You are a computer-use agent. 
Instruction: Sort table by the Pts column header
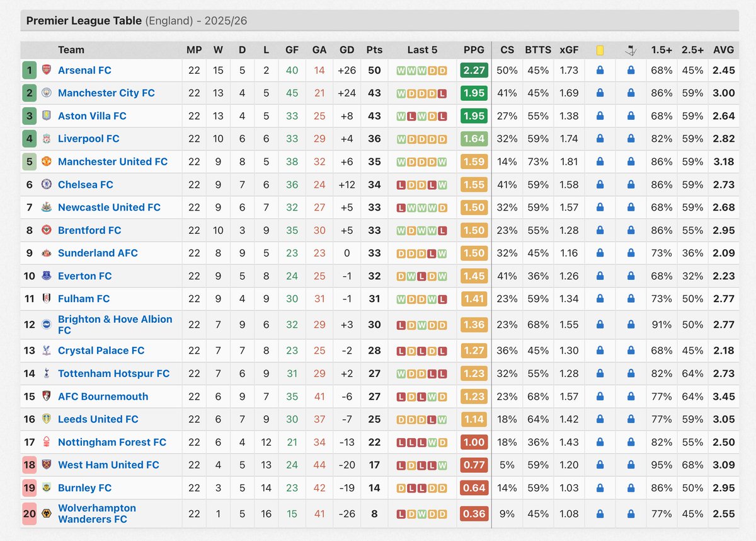click(374, 50)
